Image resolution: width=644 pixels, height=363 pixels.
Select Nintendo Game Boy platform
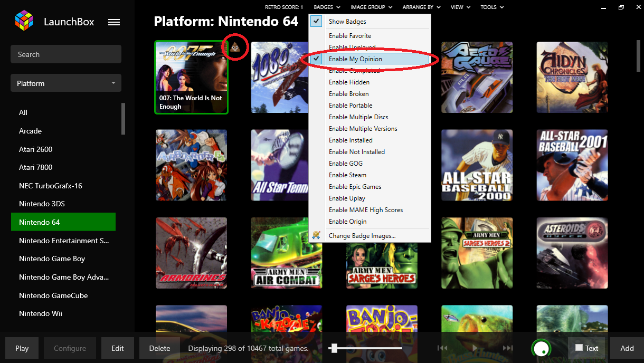click(x=63, y=259)
